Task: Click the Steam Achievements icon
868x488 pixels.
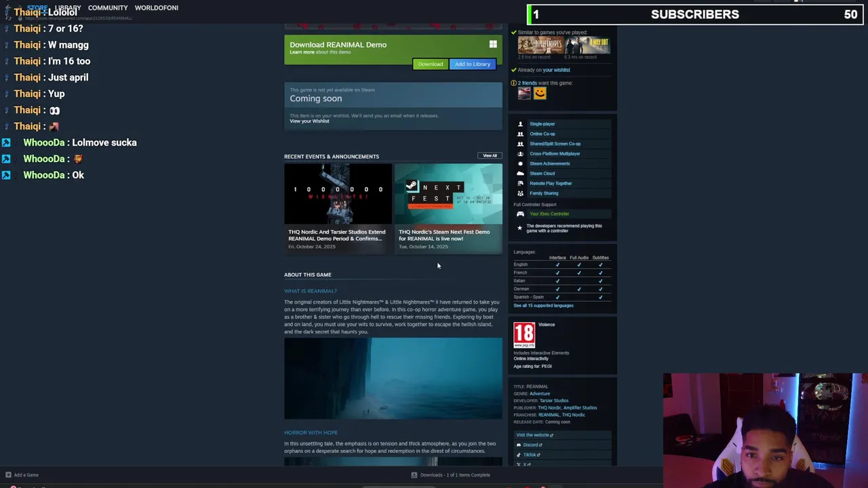Action: coord(520,163)
